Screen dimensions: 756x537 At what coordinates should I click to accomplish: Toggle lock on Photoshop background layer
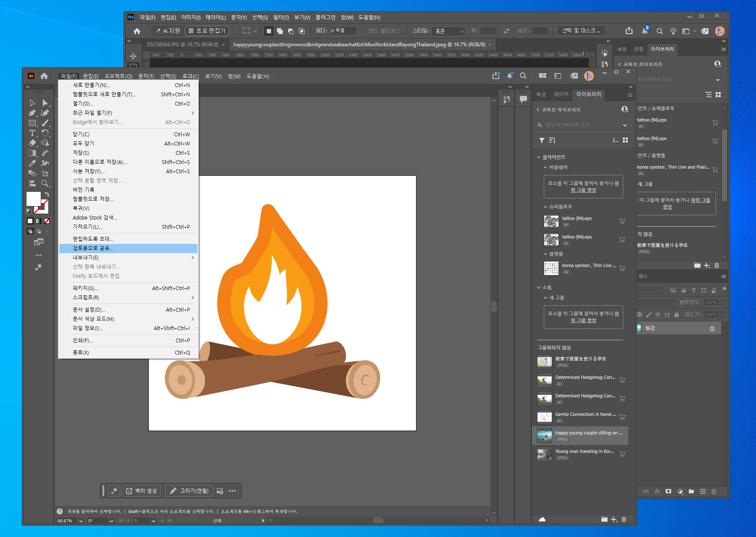tap(712, 328)
